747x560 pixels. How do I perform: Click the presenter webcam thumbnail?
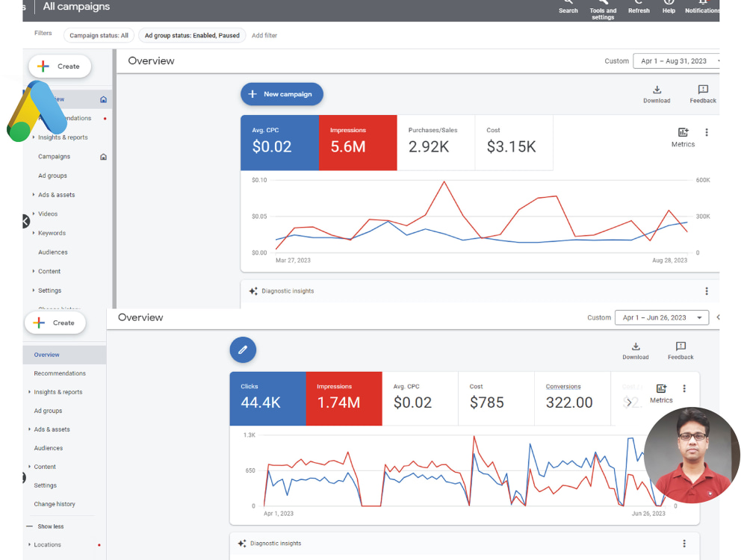point(692,455)
